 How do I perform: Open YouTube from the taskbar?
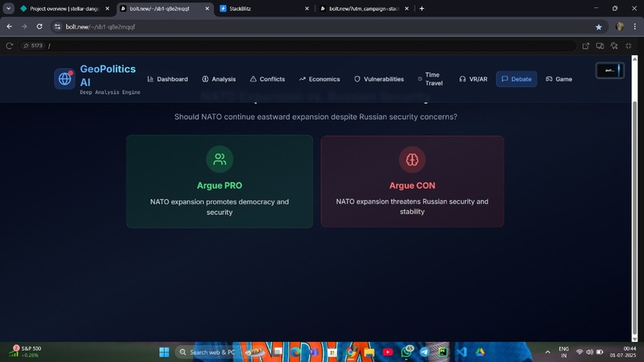pos(388,352)
